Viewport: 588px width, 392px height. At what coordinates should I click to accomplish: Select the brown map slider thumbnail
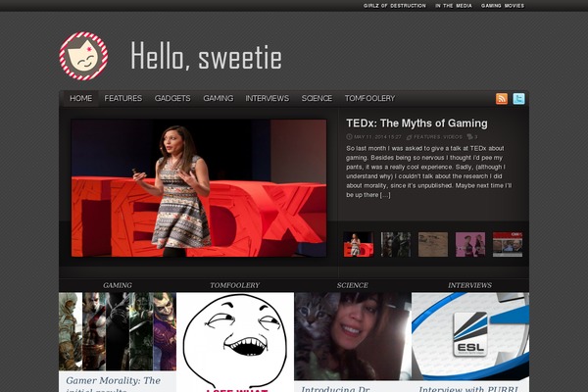point(433,244)
